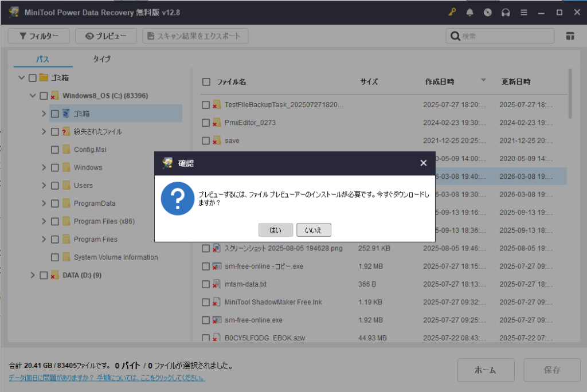Screen dimensions: 587x392
Task: Check the box for Windows folder
Action: click(x=55, y=167)
